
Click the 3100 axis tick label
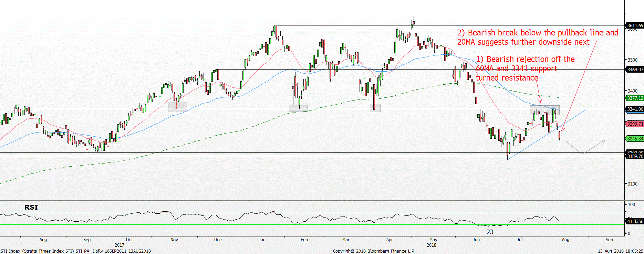click(633, 184)
